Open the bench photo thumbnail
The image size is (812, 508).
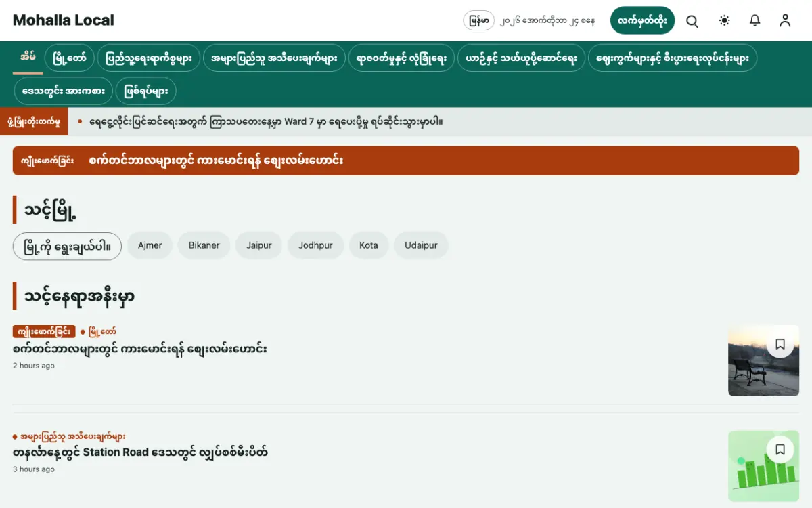(763, 360)
